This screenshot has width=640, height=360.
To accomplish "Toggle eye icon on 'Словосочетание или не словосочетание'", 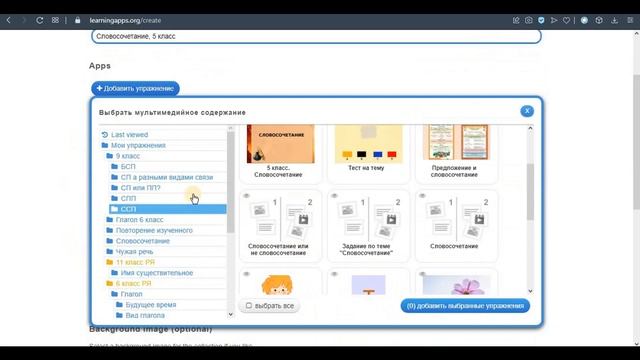I will coord(247,196).
